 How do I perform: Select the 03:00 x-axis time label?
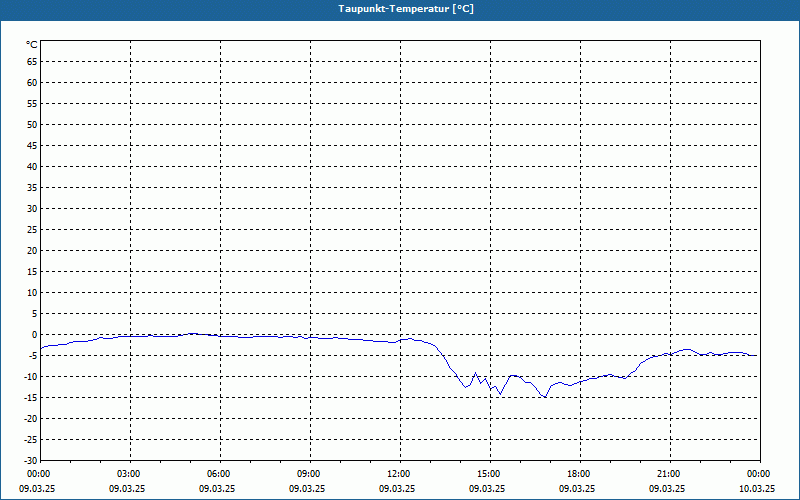point(129,474)
